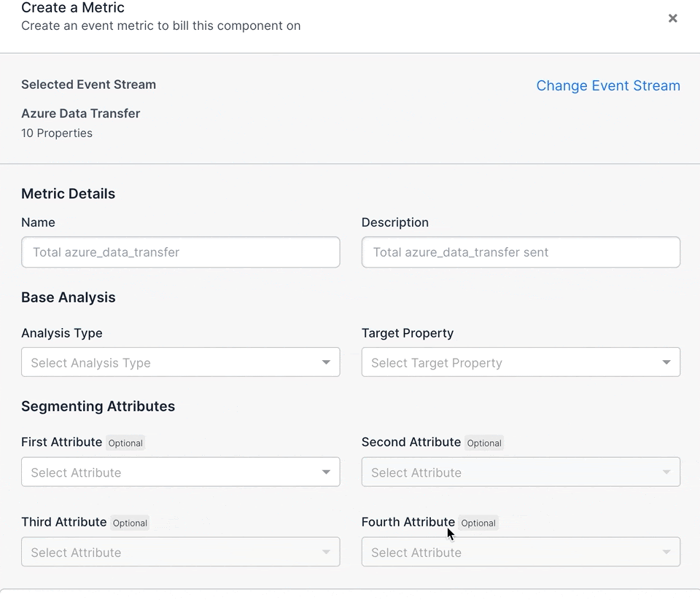Open the Select Analysis Type dropdown
Image resolution: width=700 pixels, height=600 pixels.
coord(181,362)
